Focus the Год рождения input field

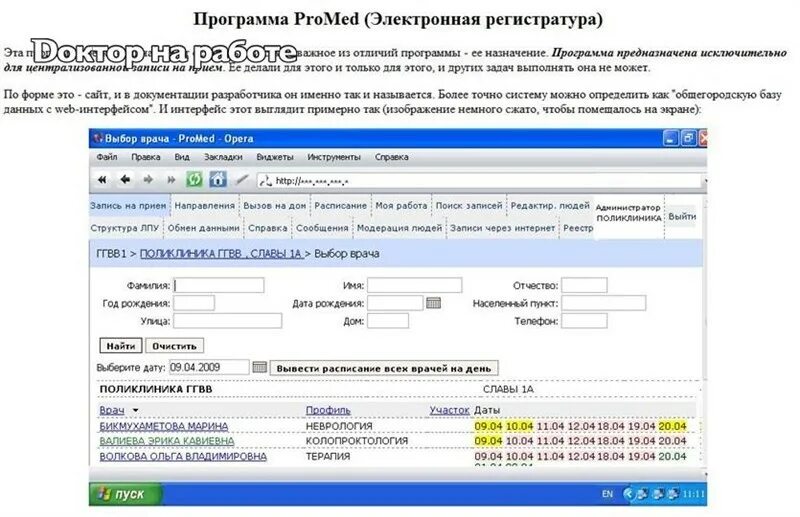(194, 303)
